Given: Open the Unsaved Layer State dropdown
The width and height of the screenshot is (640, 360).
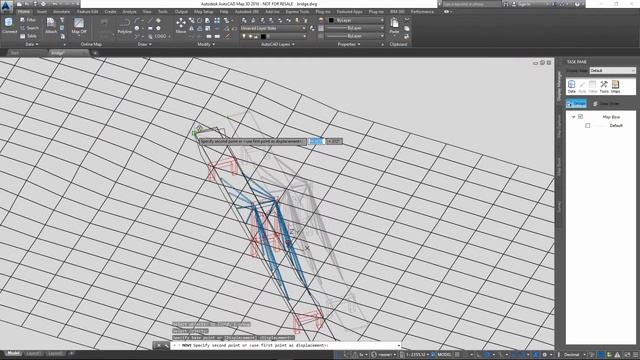Looking at the screenshot, I should pos(273,28).
